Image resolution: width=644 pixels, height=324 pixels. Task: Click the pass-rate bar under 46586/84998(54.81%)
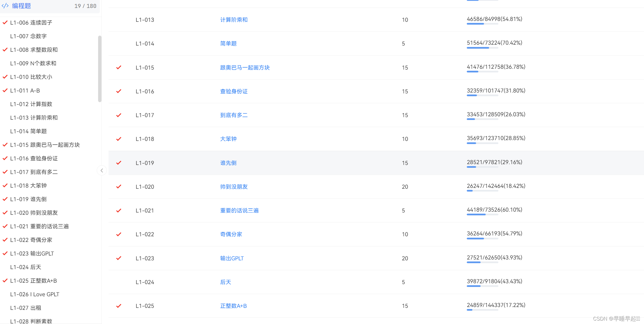pos(482,24)
